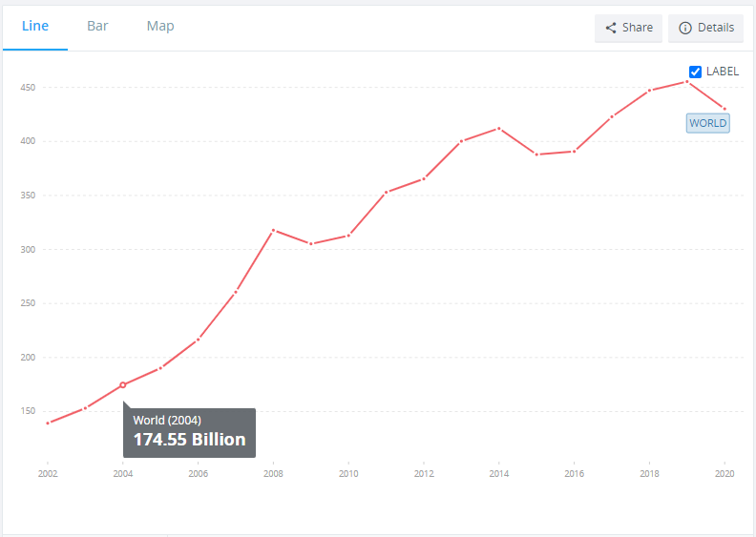Click the 2002 starting data point
The height and width of the screenshot is (537, 756).
(47, 423)
